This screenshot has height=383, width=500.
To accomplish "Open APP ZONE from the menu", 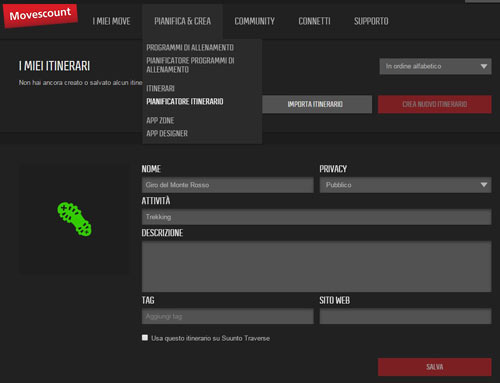I will pyautogui.click(x=160, y=120).
